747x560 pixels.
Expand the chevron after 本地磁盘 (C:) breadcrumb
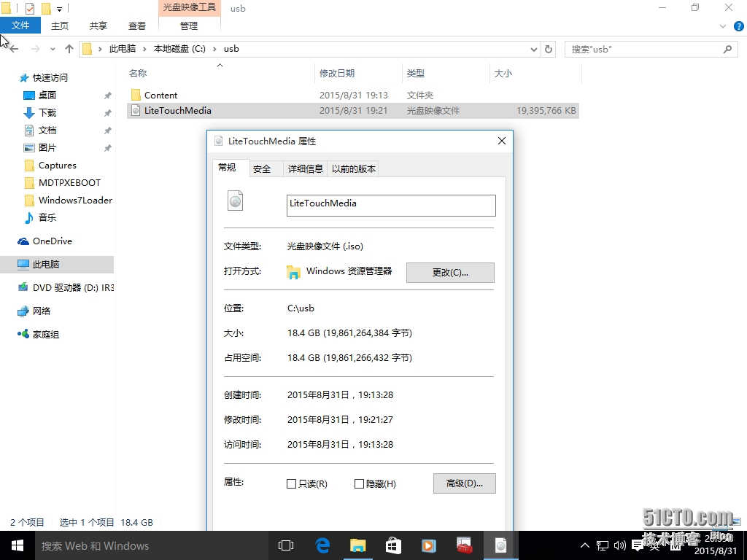click(215, 49)
